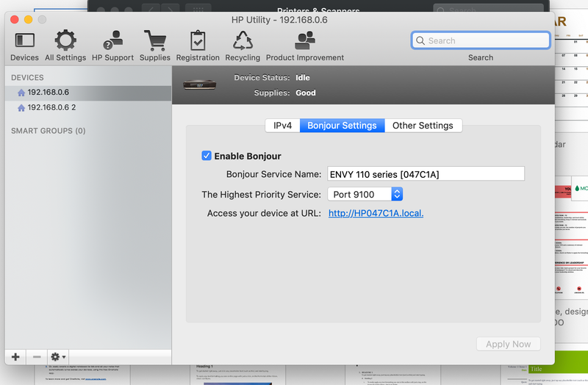Viewport: 588px width, 385px height.
Task: Click the Good supplies status value
Action: [x=306, y=93]
